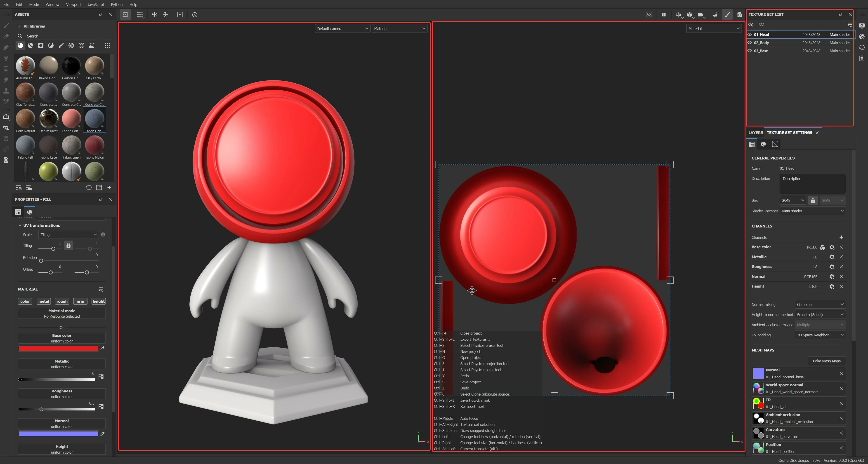
Task: Click the Bake Mesh Maps button
Action: click(x=826, y=361)
